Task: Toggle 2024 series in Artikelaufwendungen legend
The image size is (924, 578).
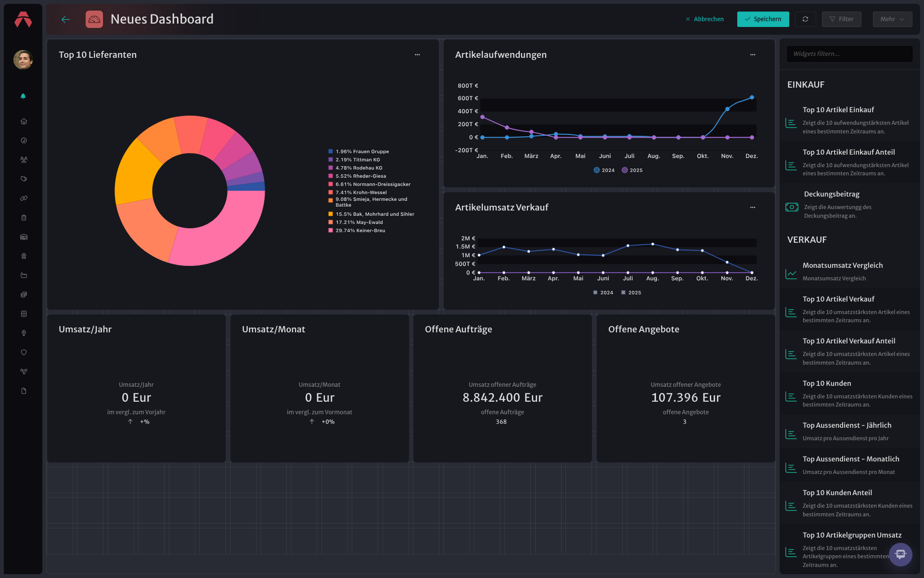Action: pyautogui.click(x=604, y=170)
